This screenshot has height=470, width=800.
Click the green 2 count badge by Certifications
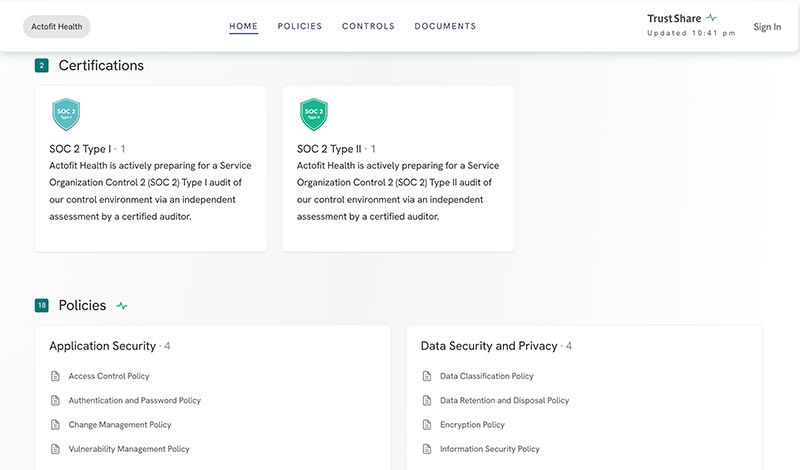tap(42, 65)
